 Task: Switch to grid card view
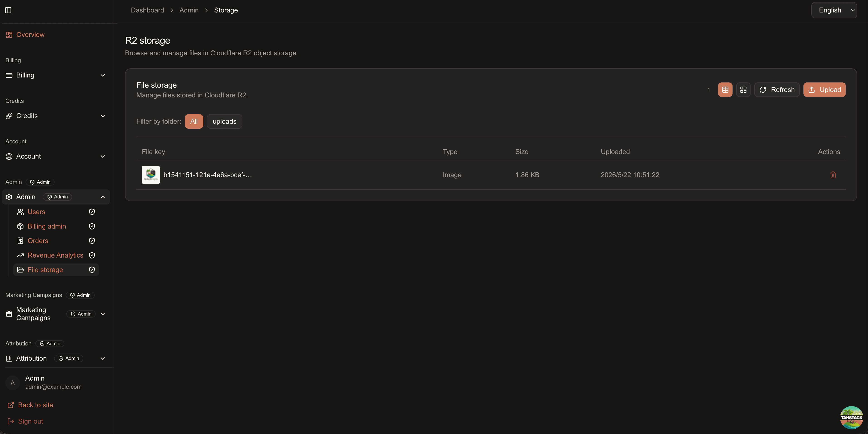point(743,90)
